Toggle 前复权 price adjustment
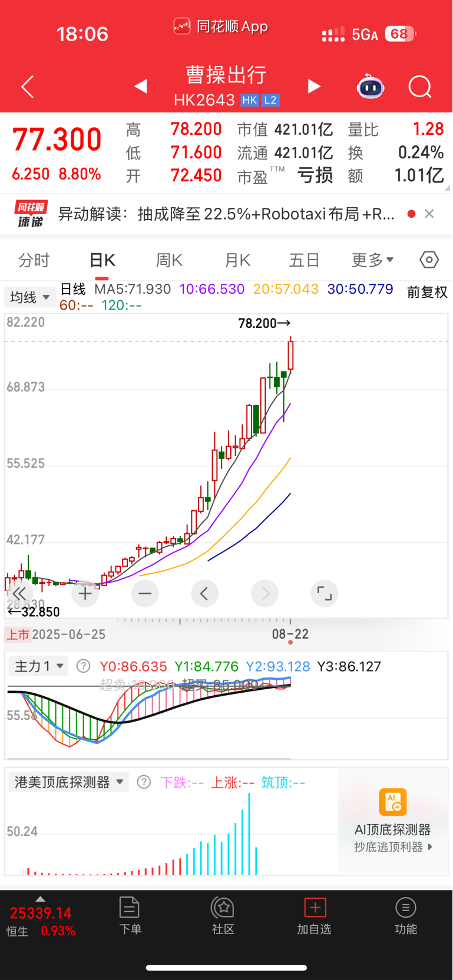453x980 pixels. pyautogui.click(x=427, y=292)
